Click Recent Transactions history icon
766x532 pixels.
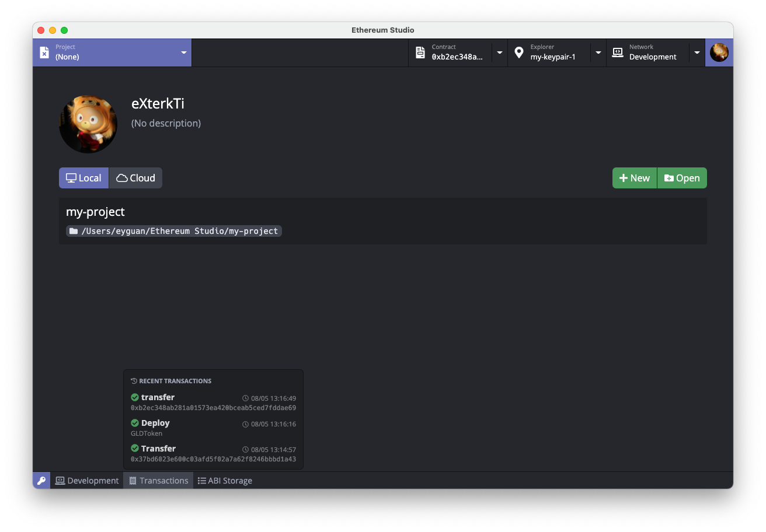[134, 381]
